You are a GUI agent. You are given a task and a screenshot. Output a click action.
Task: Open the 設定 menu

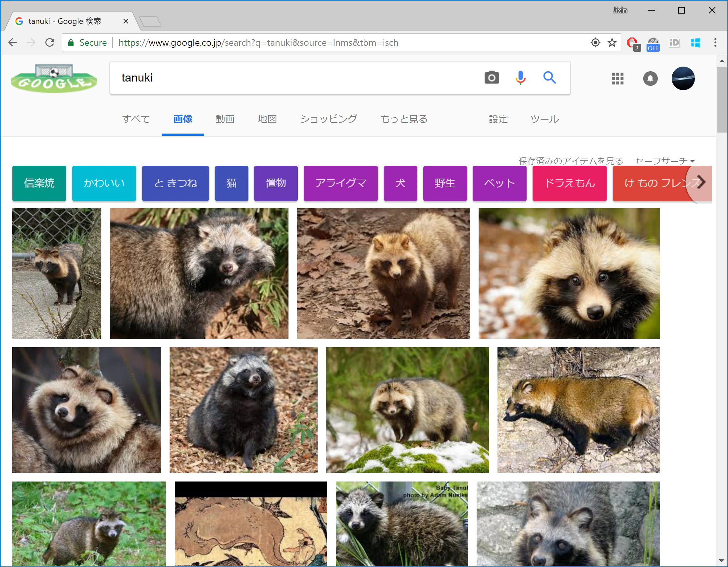coord(498,119)
